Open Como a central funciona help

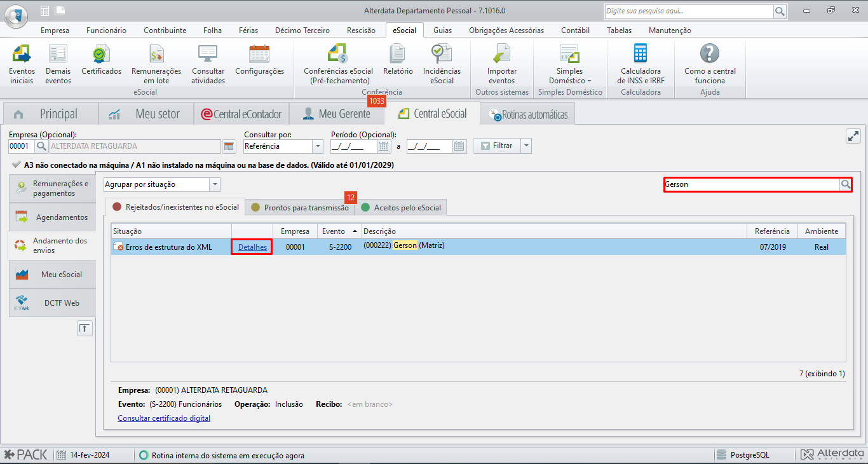pyautogui.click(x=710, y=64)
